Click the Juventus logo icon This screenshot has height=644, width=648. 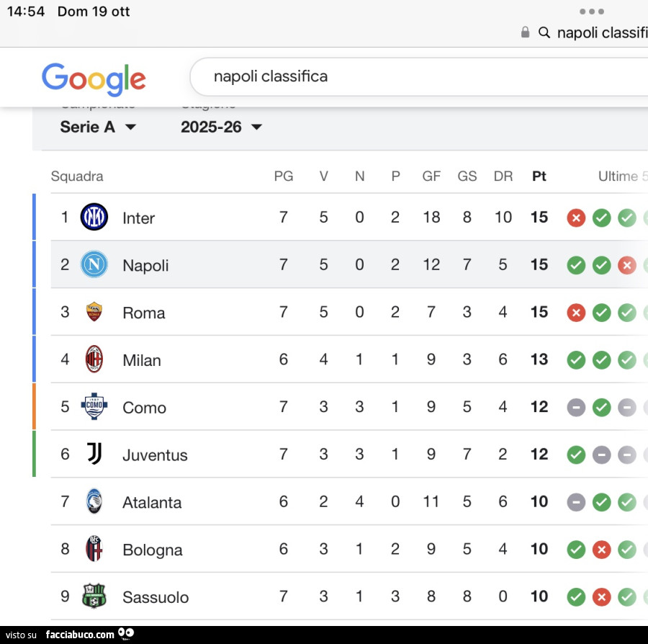pyautogui.click(x=94, y=454)
